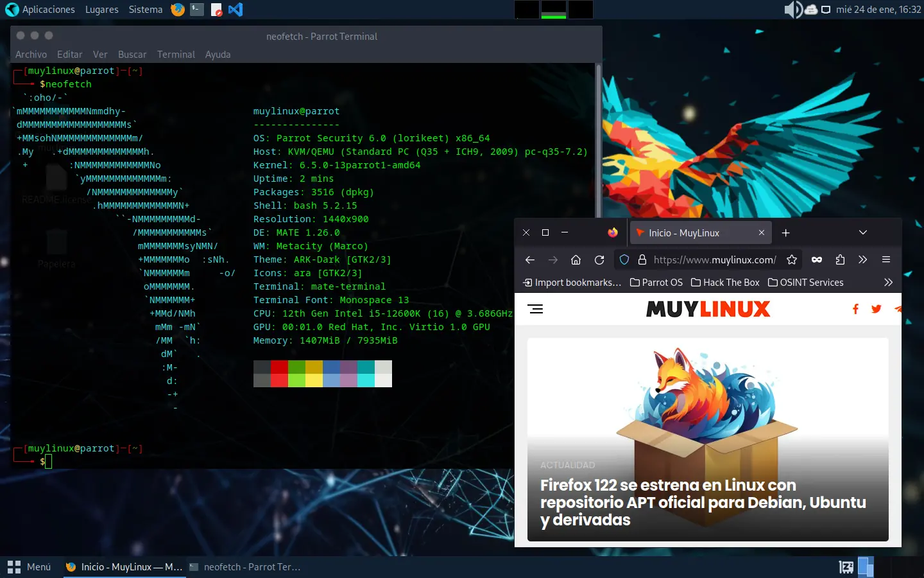Visit MuyLinux Twitter page icon

point(877,309)
